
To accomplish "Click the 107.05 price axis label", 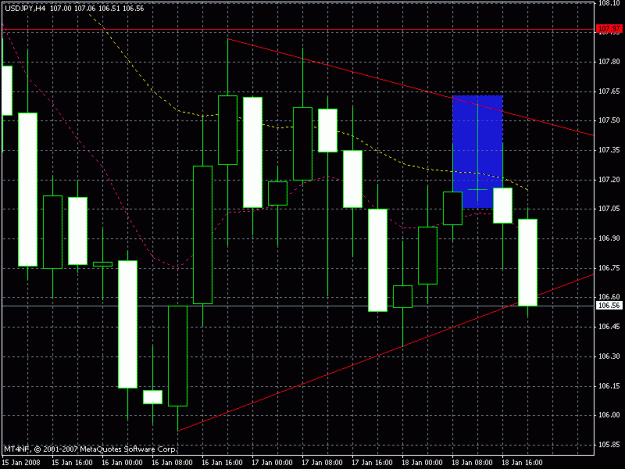I will (609, 209).
